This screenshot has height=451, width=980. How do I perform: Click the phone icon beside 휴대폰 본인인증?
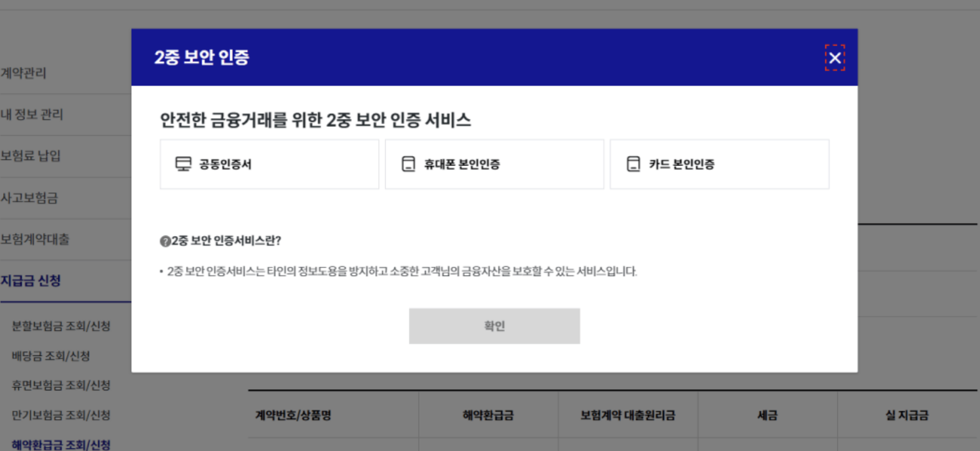pyautogui.click(x=408, y=164)
